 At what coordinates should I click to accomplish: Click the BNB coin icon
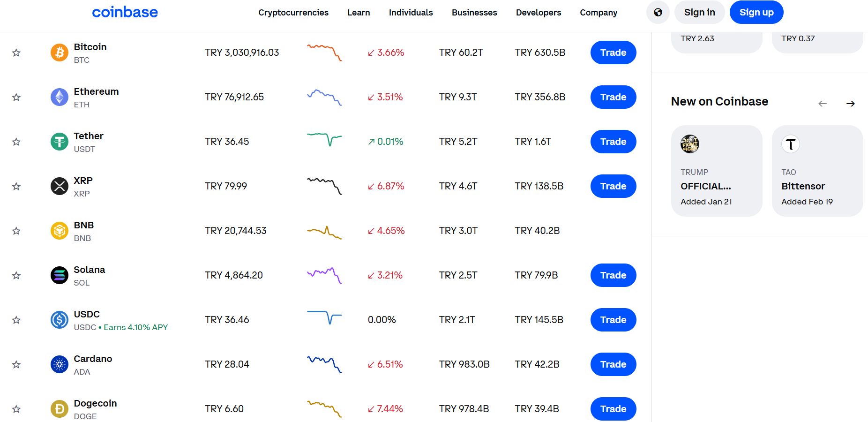60,231
